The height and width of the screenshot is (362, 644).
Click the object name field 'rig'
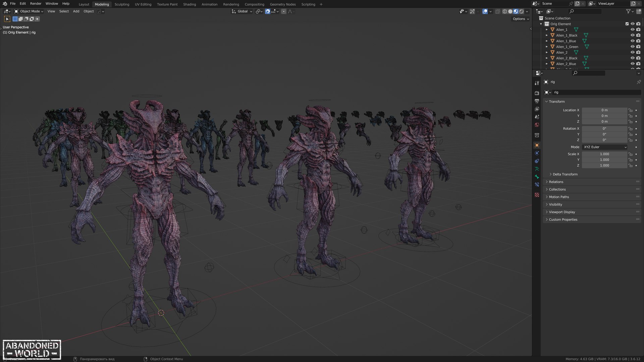(596, 93)
